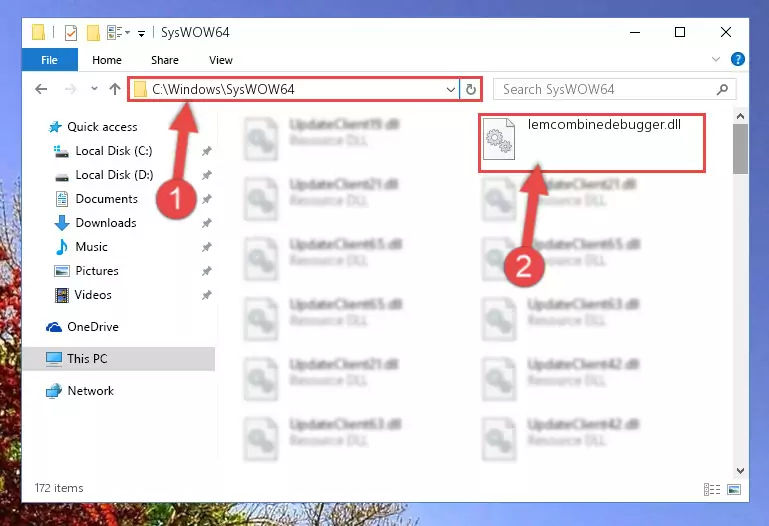Click the lemcombinedebugger.dll gear file icon
The height and width of the screenshot is (526, 769).
[499, 139]
